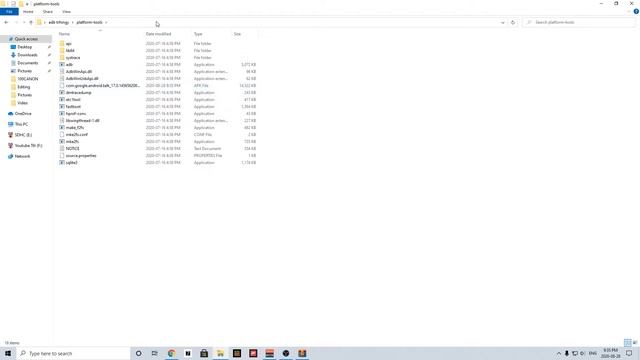Screen dimensions: 640x360
Task: Refresh the current folder view
Action: pos(513,22)
